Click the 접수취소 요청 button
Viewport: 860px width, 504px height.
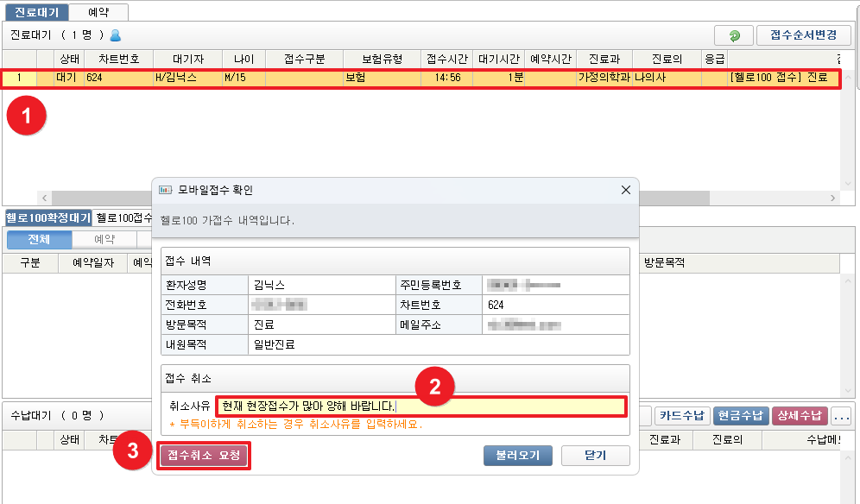coord(205,455)
